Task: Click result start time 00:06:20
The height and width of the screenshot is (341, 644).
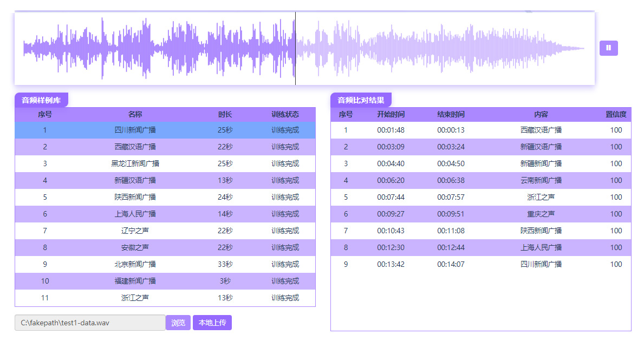Action: (x=391, y=181)
